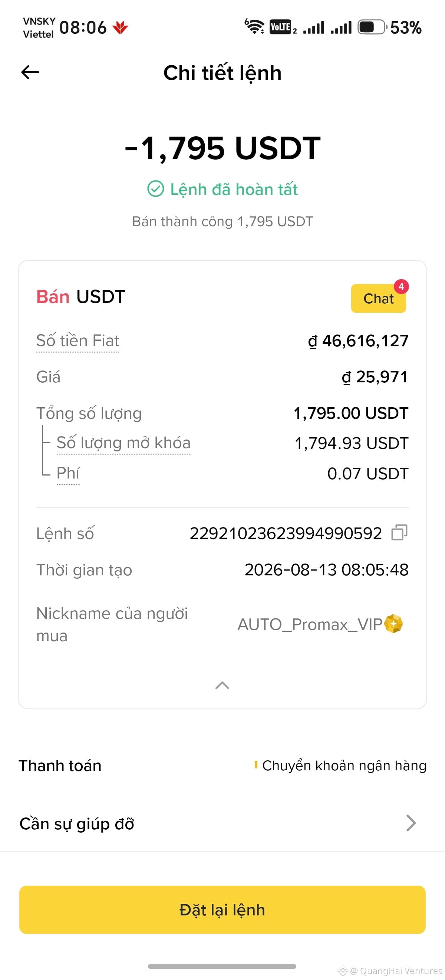
Task: Collapse the order details card
Action: (x=222, y=686)
